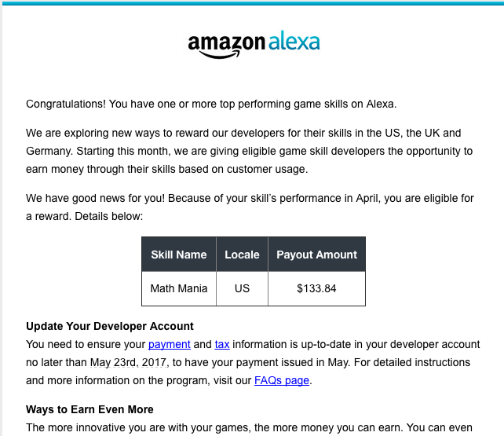Viewport: 504px width, 436px height.
Task: Open the tax information link
Action: coord(222,344)
